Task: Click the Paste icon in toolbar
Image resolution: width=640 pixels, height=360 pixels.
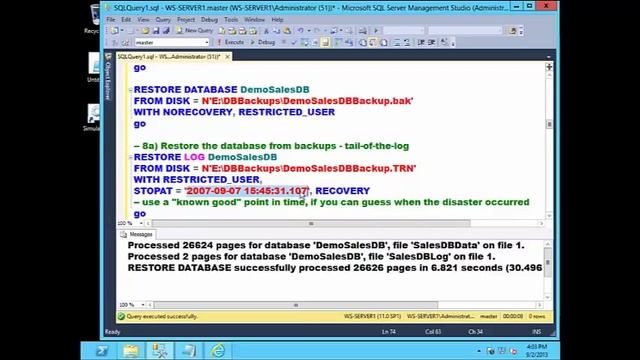Action: [x=287, y=31]
